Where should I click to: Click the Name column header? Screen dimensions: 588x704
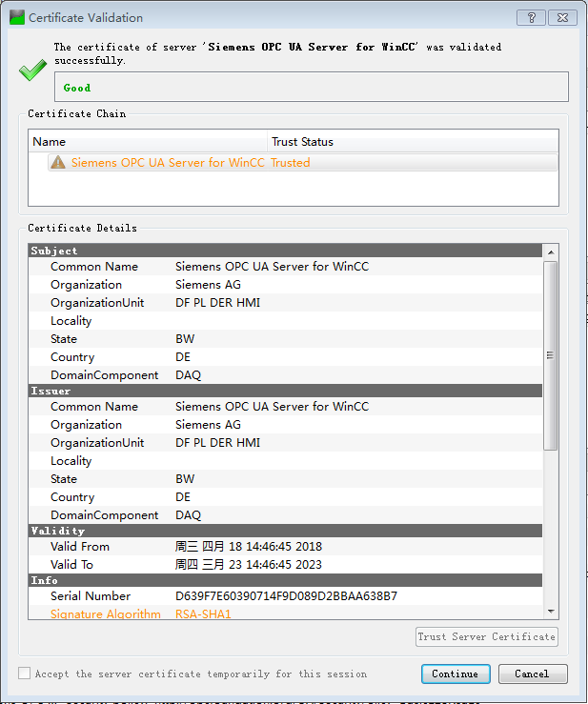[148, 142]
